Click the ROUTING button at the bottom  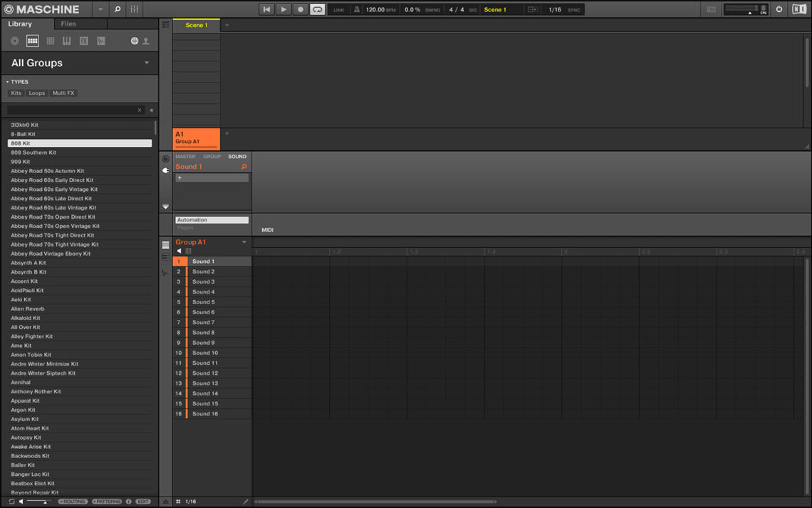[x=72, y=501]
